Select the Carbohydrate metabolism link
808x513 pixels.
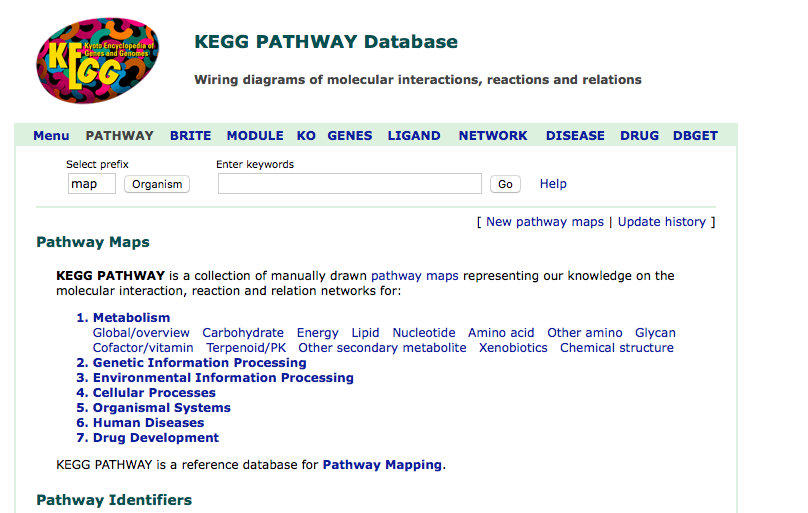click(x=243, y=333)
